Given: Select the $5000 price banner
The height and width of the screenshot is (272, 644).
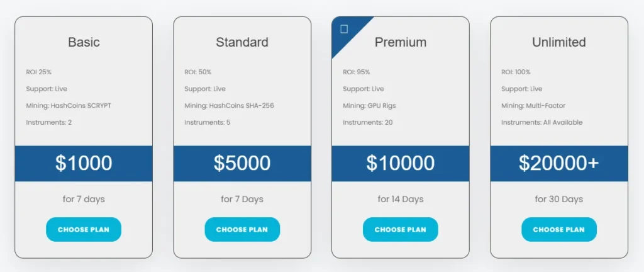Looking at the screenshot, I should (242, 163).
